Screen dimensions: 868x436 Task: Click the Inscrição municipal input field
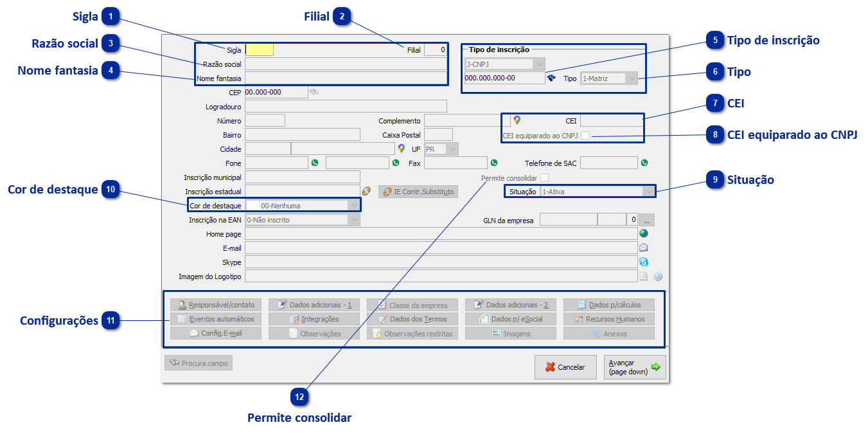click(303, 177)
